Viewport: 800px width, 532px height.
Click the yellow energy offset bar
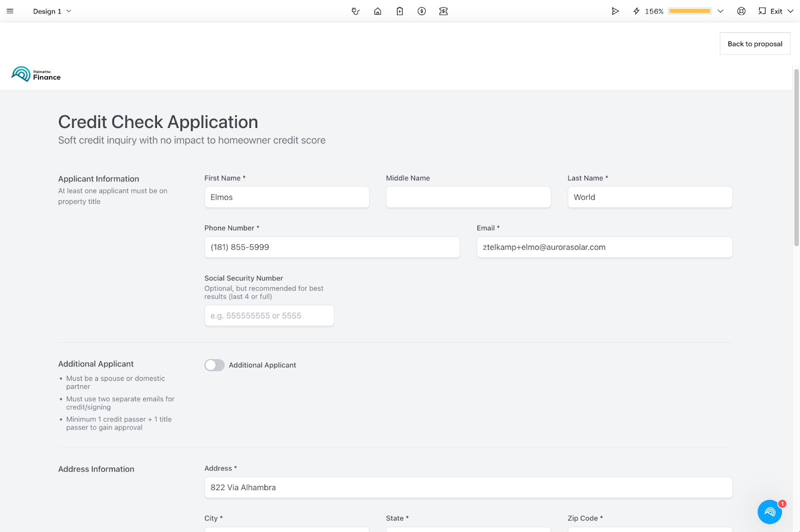click(x=689, y=11)
